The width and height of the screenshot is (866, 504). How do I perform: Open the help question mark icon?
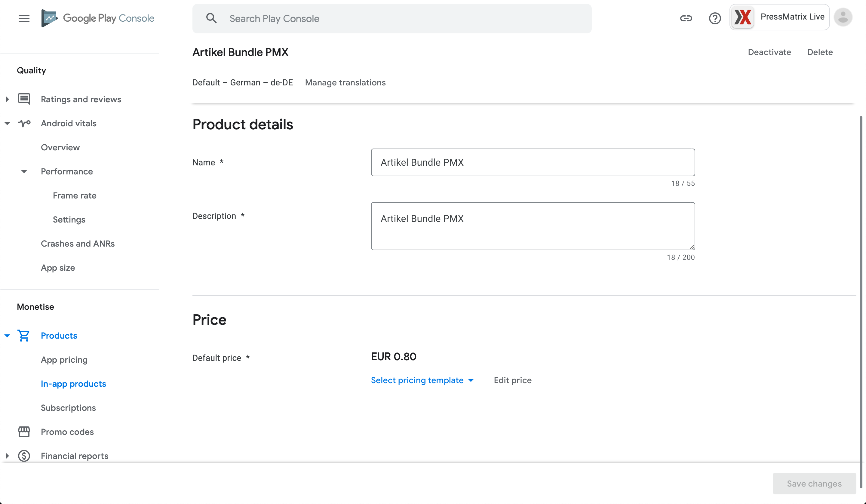pos(715,18)
